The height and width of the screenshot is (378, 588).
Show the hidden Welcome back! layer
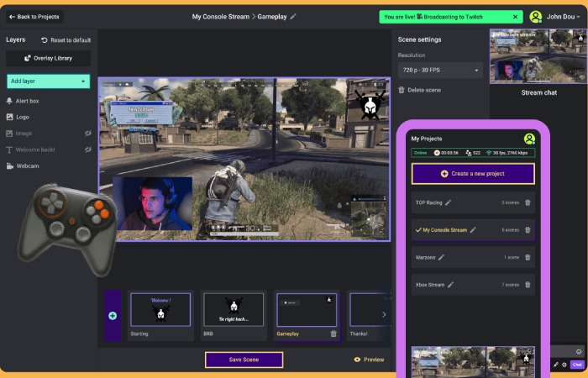[x=87, y=150]
